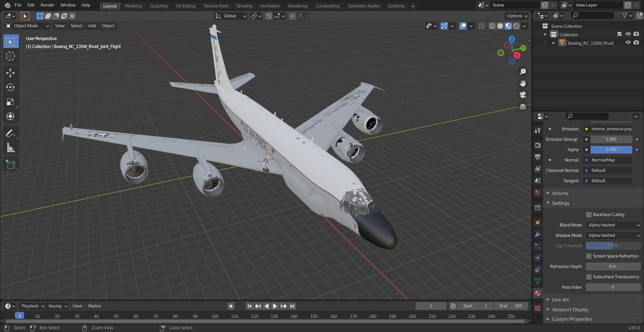The image size is (644, 332).
Task: Uncheck Collection exclude checkbox
Action: pos(619,34)
